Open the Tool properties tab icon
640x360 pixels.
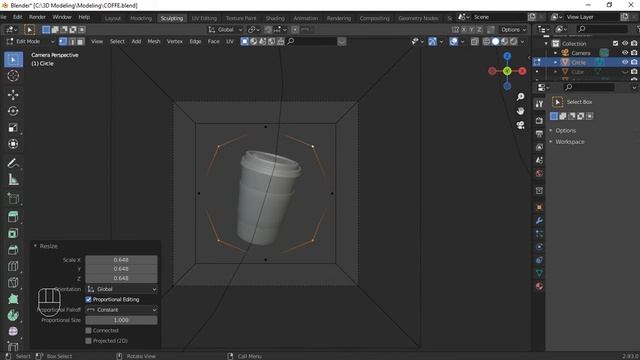(x=539, y=104)
